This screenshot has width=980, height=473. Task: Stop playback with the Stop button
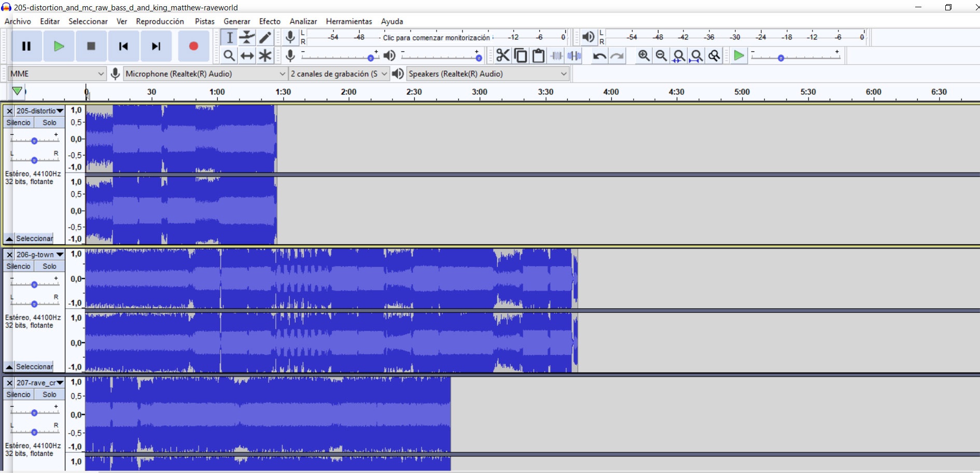pos(91,46)
